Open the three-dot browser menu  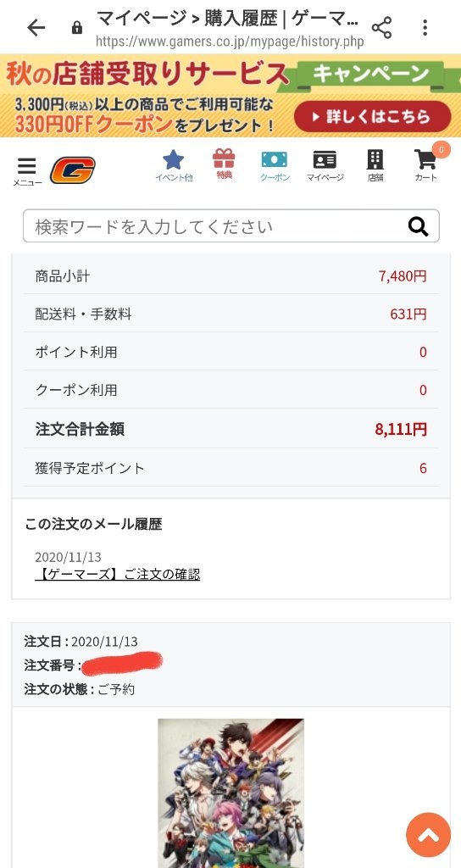click(x=425, y=28)
